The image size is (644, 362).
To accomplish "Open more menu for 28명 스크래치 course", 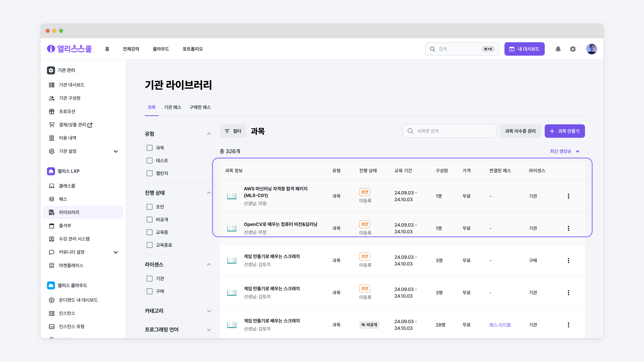I will pos(569,325).
